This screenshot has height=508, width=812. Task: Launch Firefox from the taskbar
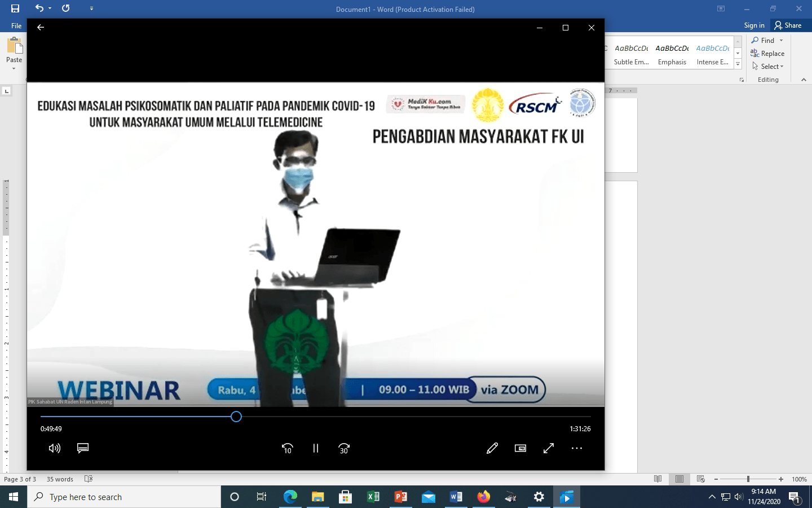484,497
